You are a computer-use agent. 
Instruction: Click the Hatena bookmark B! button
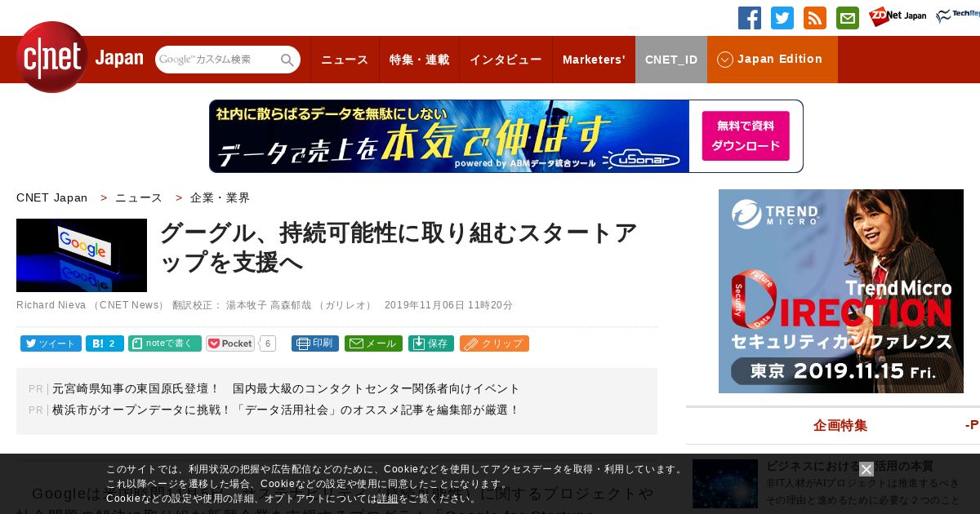pos(105,343)
